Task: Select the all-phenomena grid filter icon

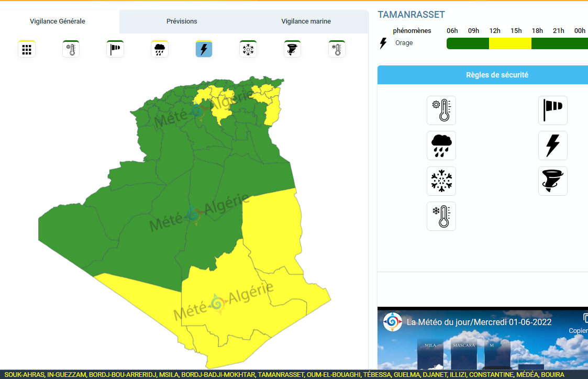Action: [27, 49]
